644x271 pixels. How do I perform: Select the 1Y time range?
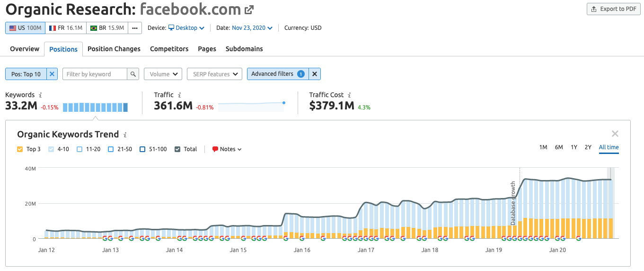(x=573, y=147)
